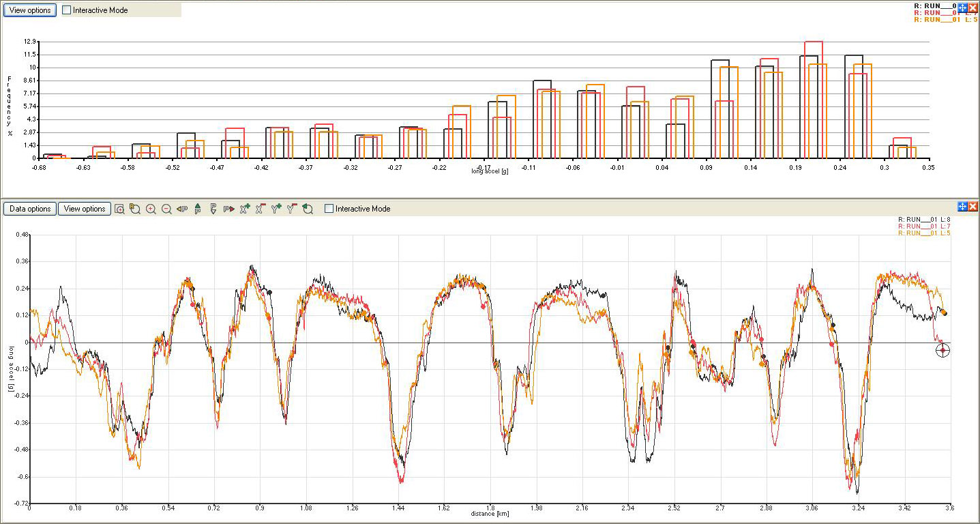
Task: Zoom in using the plus magnifier
Action: click(151, 209)
